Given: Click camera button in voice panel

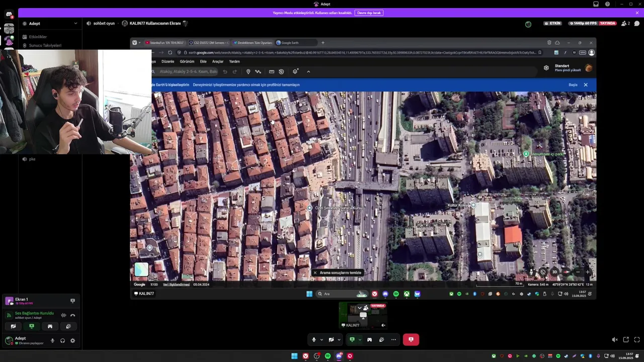Looking at the screenshot, I should coord(13,326).
